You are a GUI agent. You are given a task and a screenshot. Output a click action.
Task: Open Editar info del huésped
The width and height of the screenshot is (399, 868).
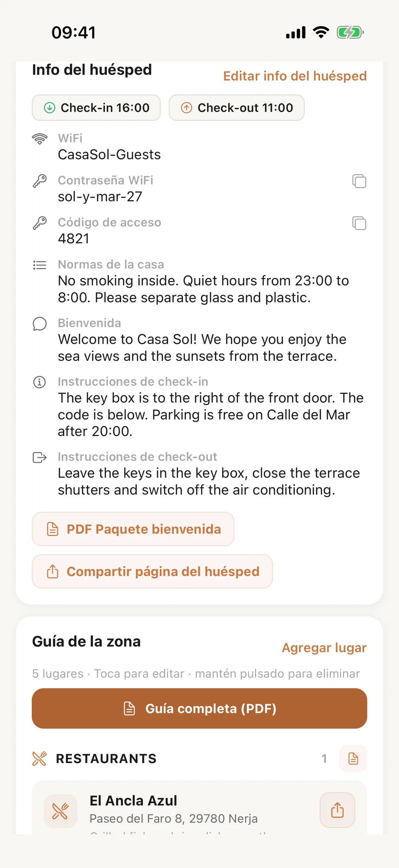click(x=295, y=76)
